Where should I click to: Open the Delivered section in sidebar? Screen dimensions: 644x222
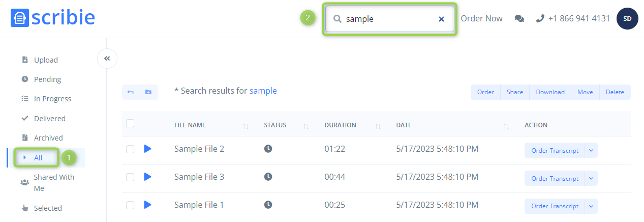(x=50, y=118)
